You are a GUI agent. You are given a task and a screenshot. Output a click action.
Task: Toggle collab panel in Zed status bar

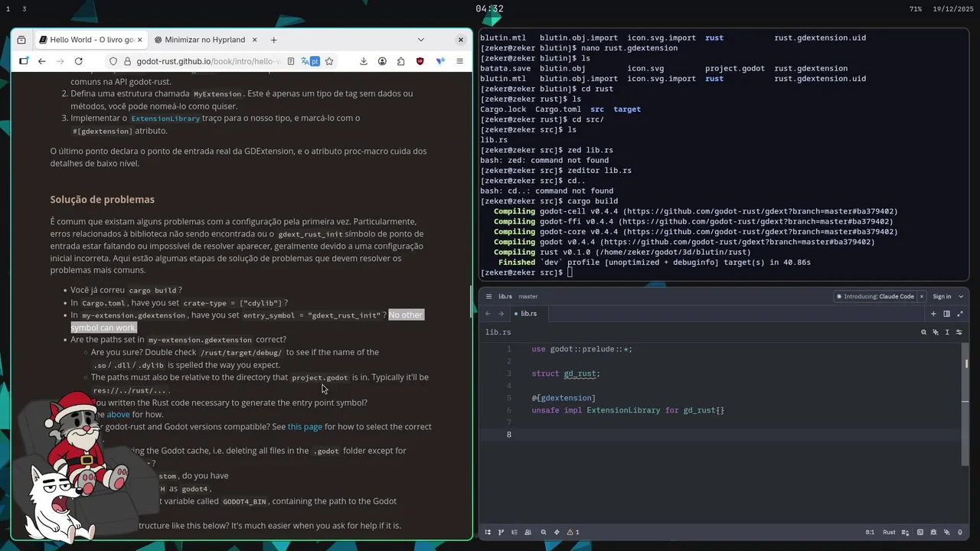tap(528, 532)
